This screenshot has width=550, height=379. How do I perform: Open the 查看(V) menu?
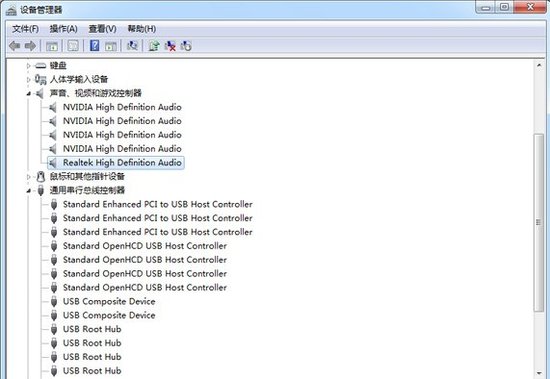tap(102, 29)
